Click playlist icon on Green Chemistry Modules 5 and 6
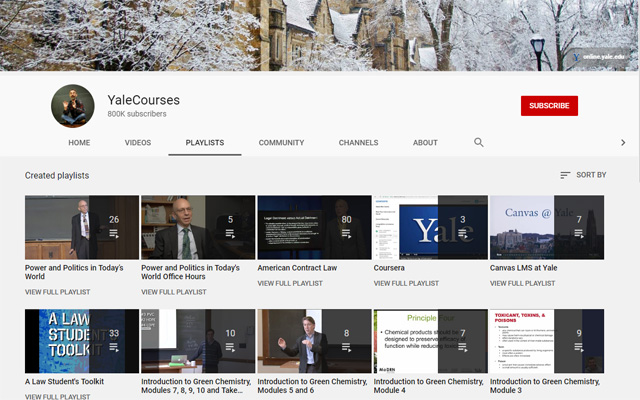Screen dimensions: 640x400 346,347
